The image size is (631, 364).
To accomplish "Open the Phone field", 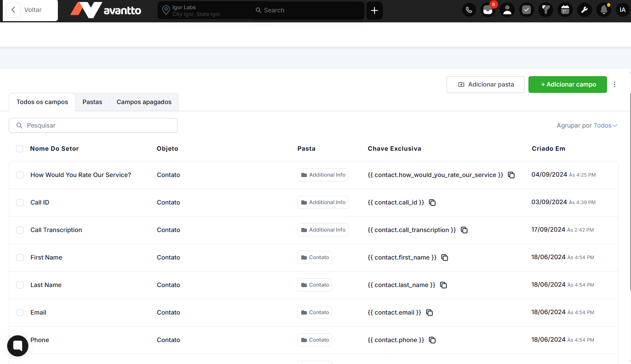I will click(x=40, y=340).
